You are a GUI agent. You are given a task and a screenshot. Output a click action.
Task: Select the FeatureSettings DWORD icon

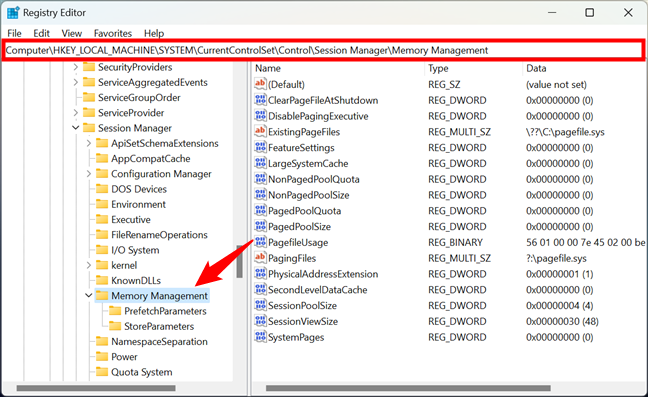tap(260, 147)
